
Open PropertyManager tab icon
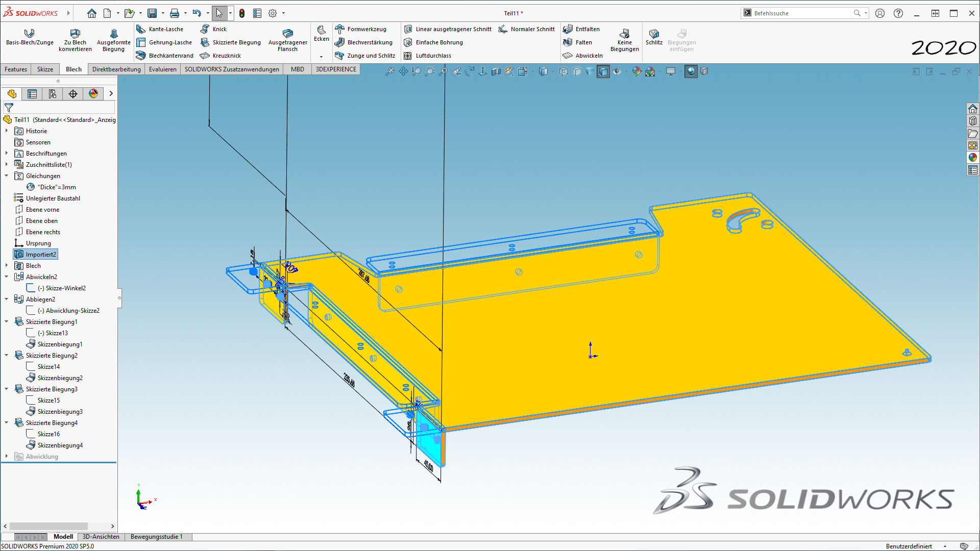32,94
